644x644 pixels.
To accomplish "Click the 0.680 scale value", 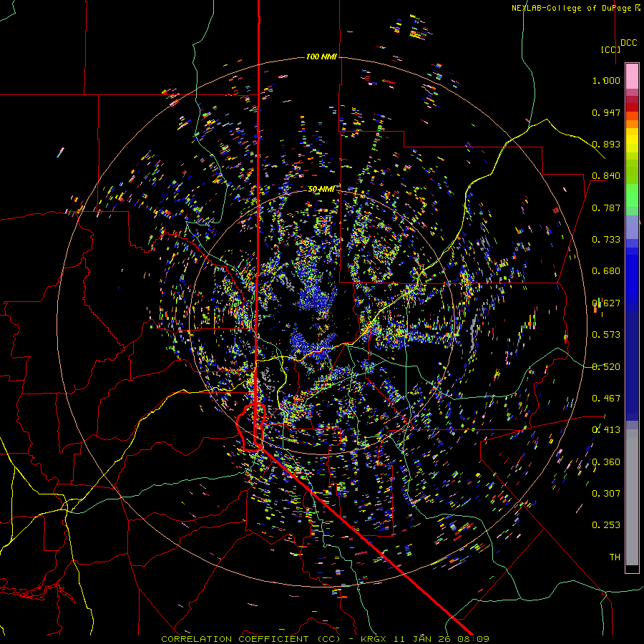I will click(606, 271).
